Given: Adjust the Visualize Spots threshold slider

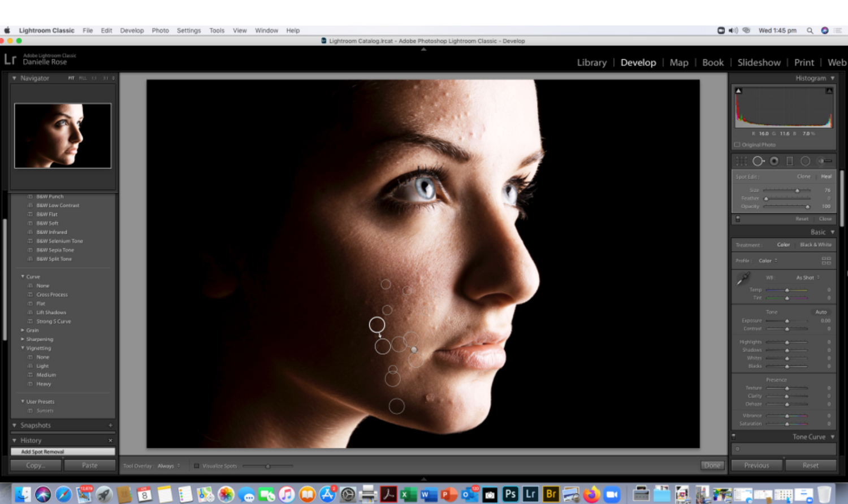Looking at the screenshot, I should tap(268, 466).
